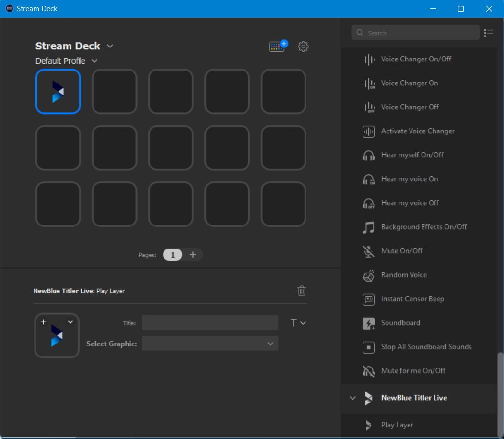Select the 'Activate Voice Changer' action label
The image size is (504, 439).
pyautogui.click(x=418, y=131)
